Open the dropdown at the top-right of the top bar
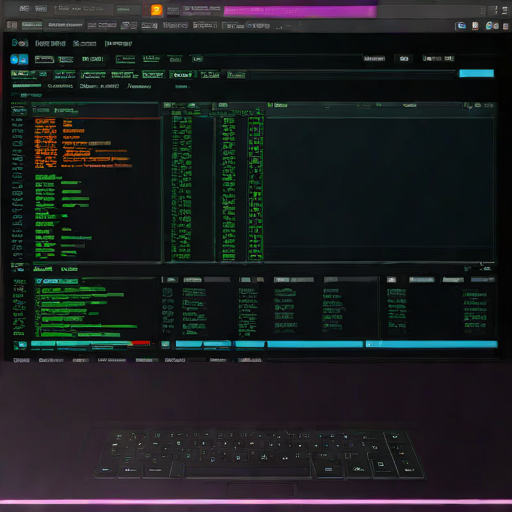 (505, 10)
